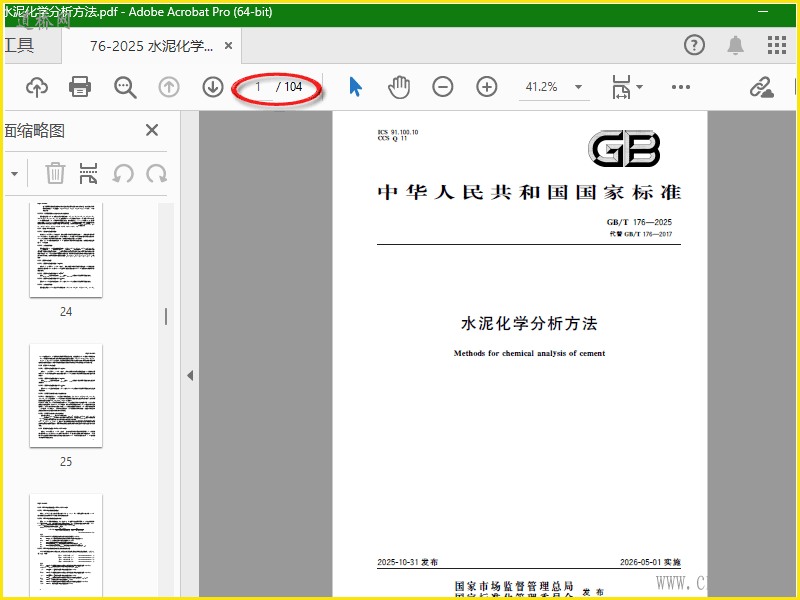Image resolution: width=800 pixels, height=600 pixels.
Task: Activate the hand pan tool
Action: pyautogui.click(x=399, y=87)
